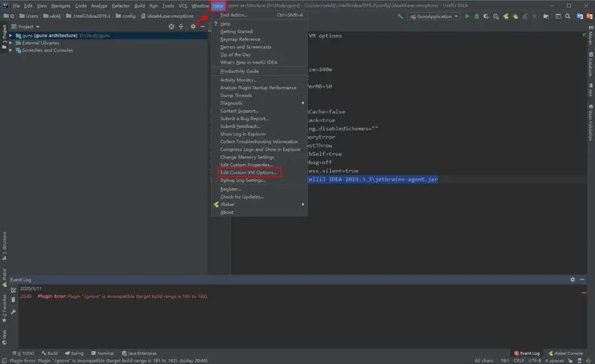Click the Event Log button in status bar
The height and width of the screenshot is (364, 595).
click(527, 353)
